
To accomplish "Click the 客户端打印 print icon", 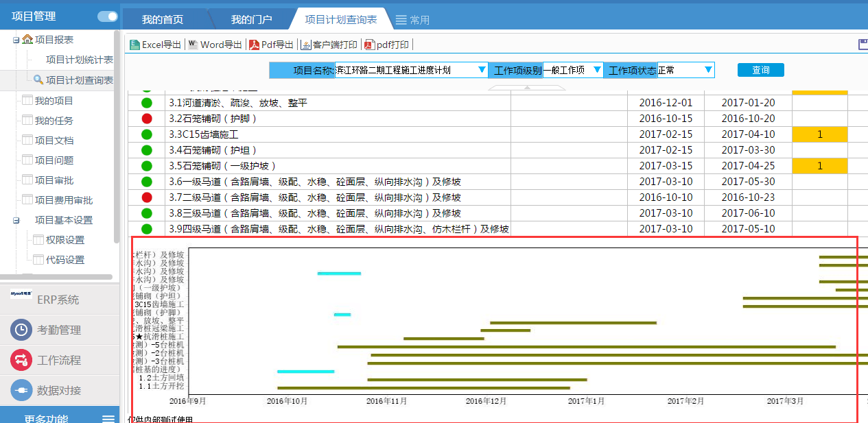I will pyautogui.click(x=306, y=45).
